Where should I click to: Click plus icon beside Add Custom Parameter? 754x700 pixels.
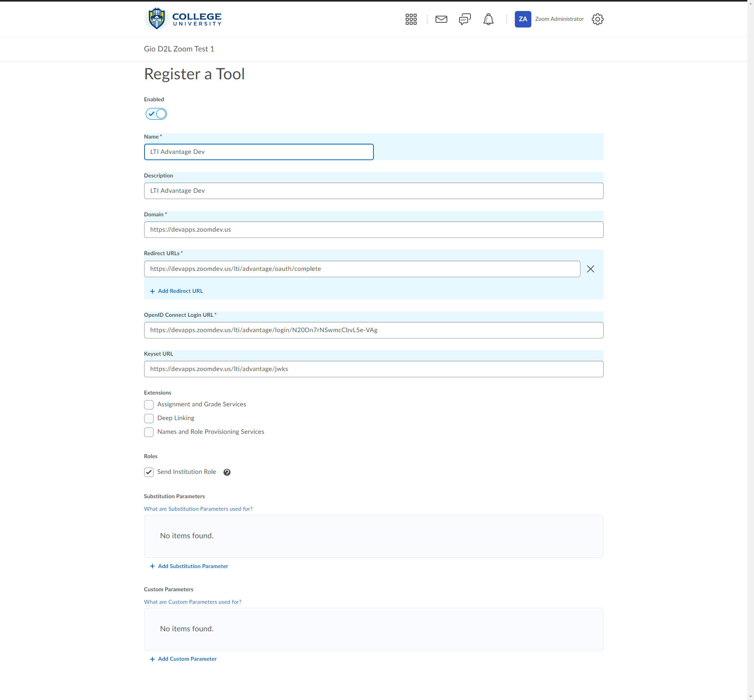[152, 659]
